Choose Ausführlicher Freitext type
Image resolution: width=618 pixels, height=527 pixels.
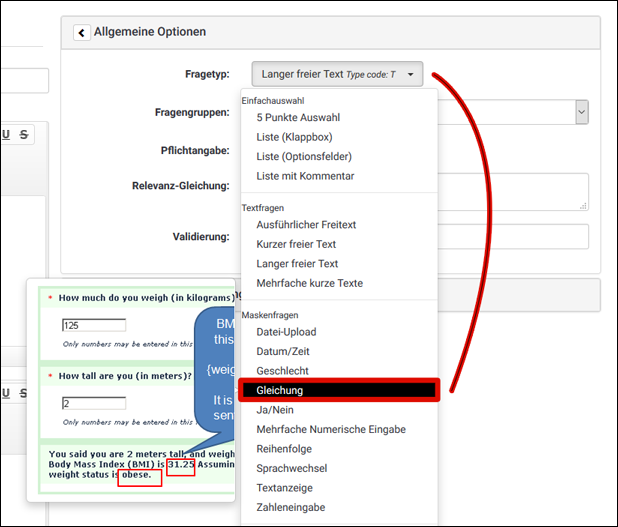click(x=306, y=225)
